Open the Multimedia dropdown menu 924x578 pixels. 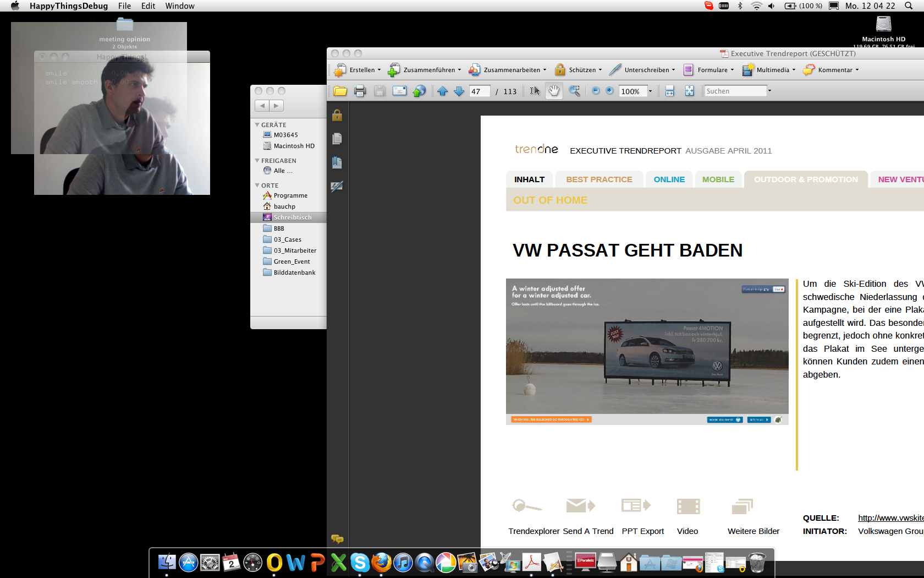[769, 70]
